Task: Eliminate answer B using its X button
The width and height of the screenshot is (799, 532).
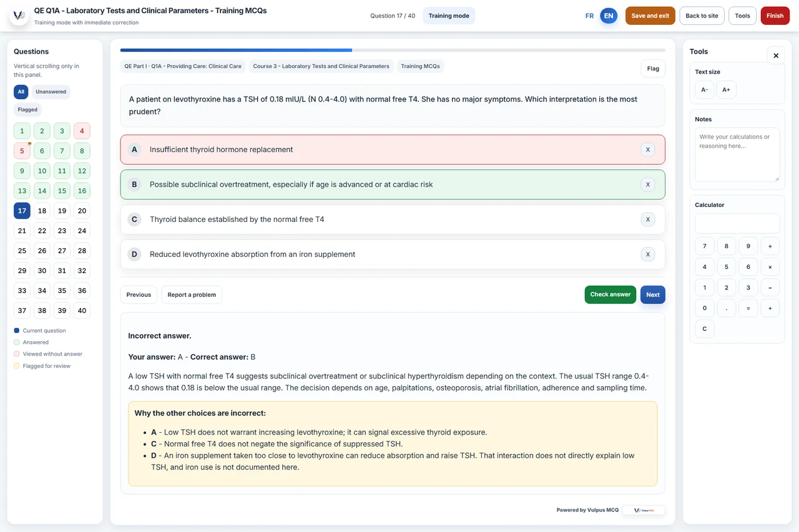Action: (648, 185)
